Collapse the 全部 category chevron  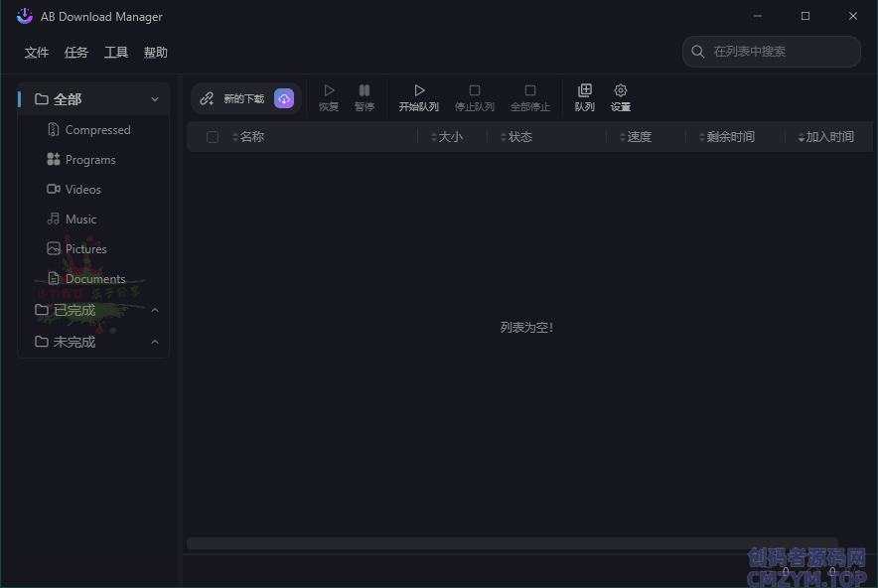coord(155,99)
